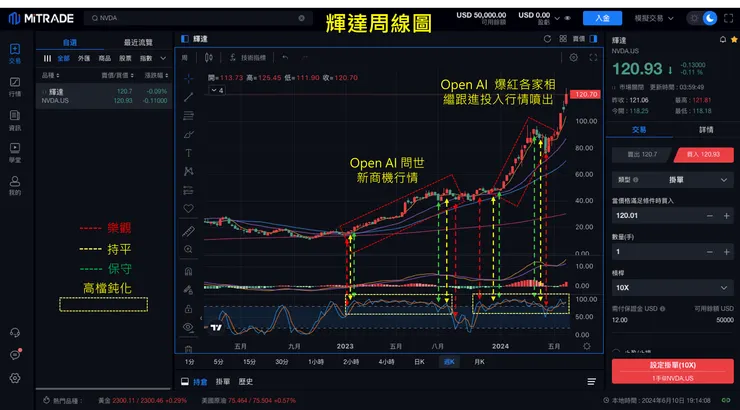Enter chart fullscreen mode

(593, 58)
